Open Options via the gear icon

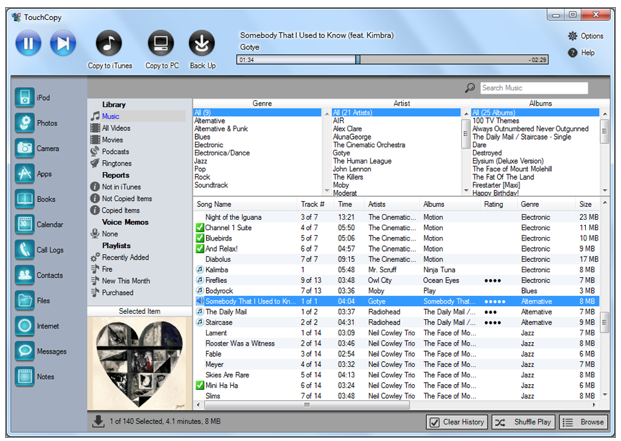(x=572, y=36)
